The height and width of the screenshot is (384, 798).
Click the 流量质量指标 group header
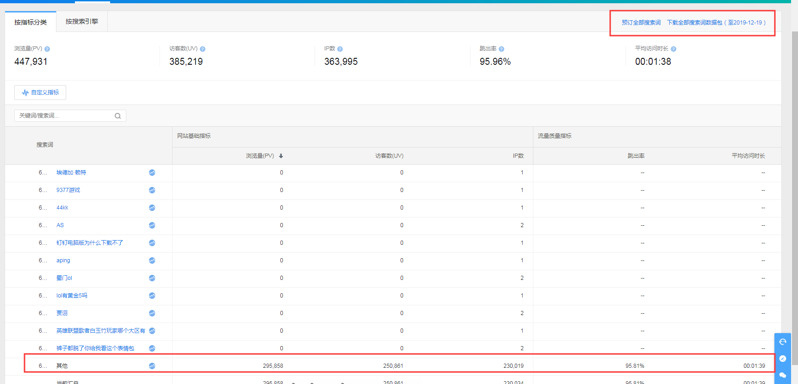(555, 136)
